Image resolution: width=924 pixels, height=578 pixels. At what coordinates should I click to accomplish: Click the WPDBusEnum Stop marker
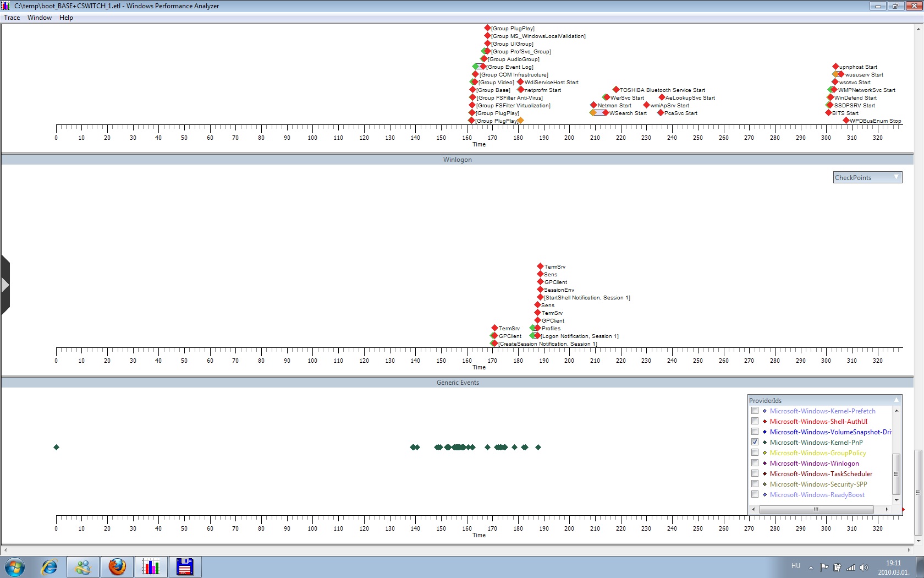pyautogui.click(x=846, y=121)
